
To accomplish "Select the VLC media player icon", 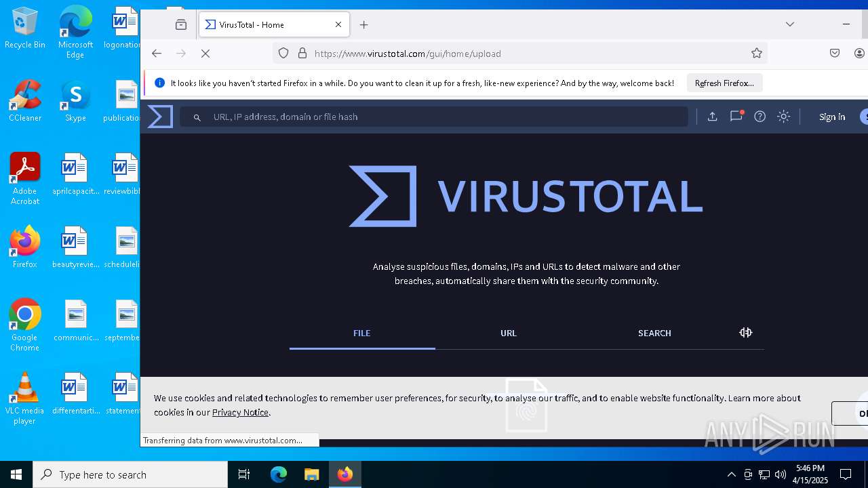I will (x=25, y=399).
